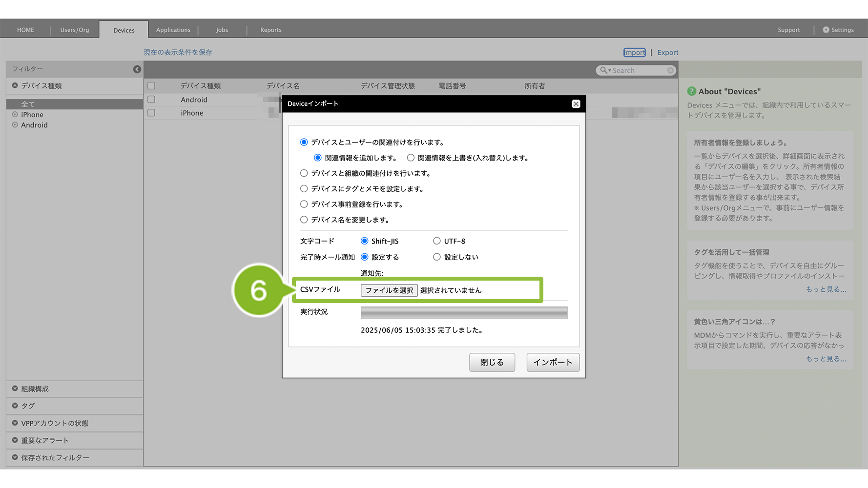The image size is (868, 488).
Task: Sort by デバイス名 column header
Action: pos(283,86)
